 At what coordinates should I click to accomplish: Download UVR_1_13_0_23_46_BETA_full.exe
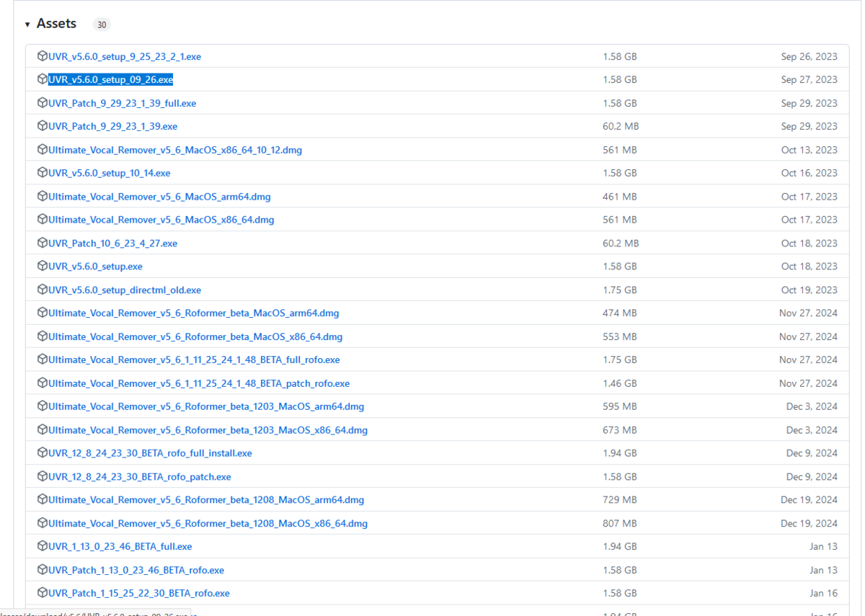(x=120, y=547)
